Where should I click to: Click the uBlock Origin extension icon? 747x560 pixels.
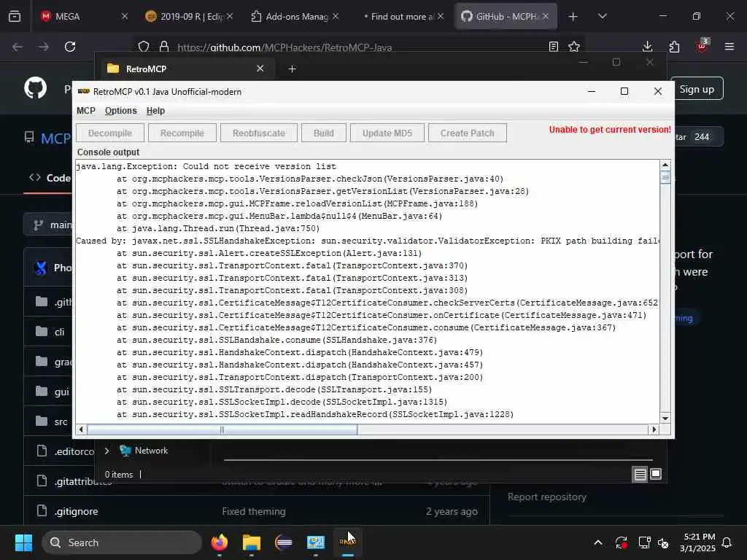(702, 46)
